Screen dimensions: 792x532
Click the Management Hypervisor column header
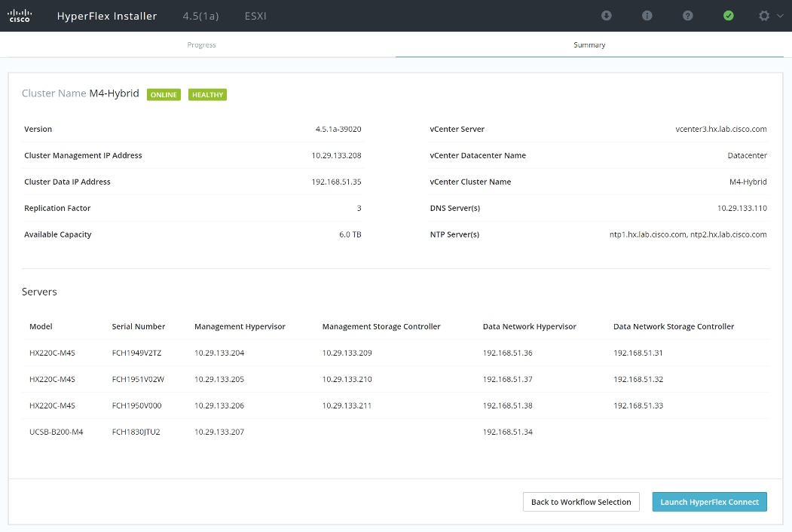[240, 326]
